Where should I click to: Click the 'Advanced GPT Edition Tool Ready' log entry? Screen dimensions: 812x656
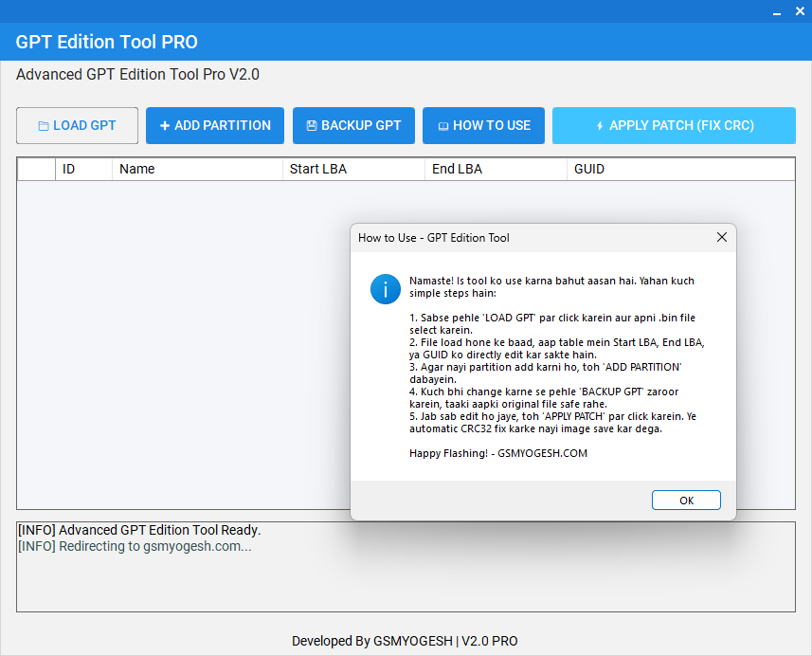(139, 530)
